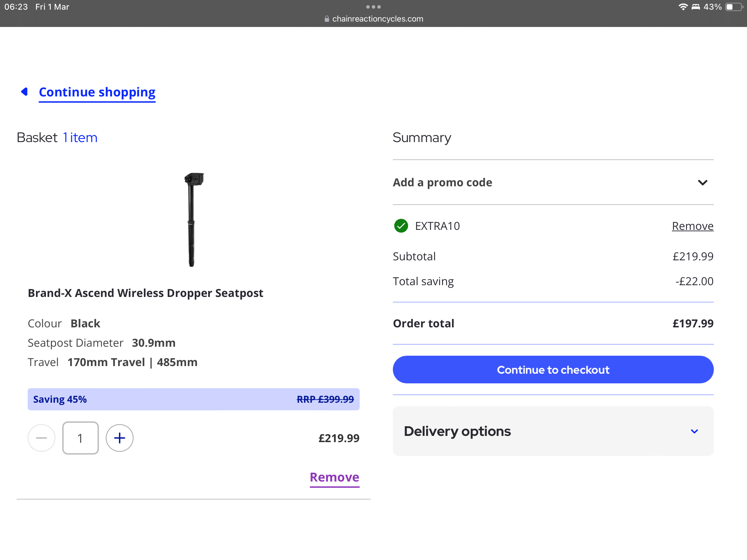The height and width of the screenshot is (560, 747).
Task: Click the 'RRP £399.99' strikethrough price
Action: coord(325,399)
